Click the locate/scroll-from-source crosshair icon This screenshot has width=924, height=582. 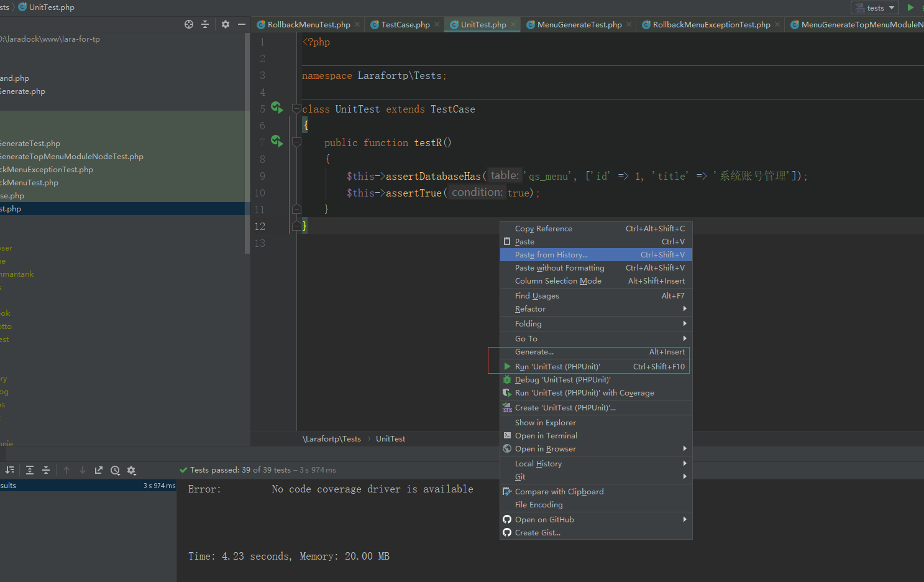pos(189,24)
